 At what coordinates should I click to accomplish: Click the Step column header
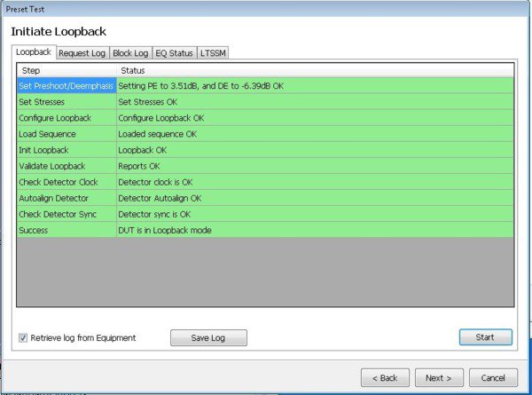pos(66,69)
